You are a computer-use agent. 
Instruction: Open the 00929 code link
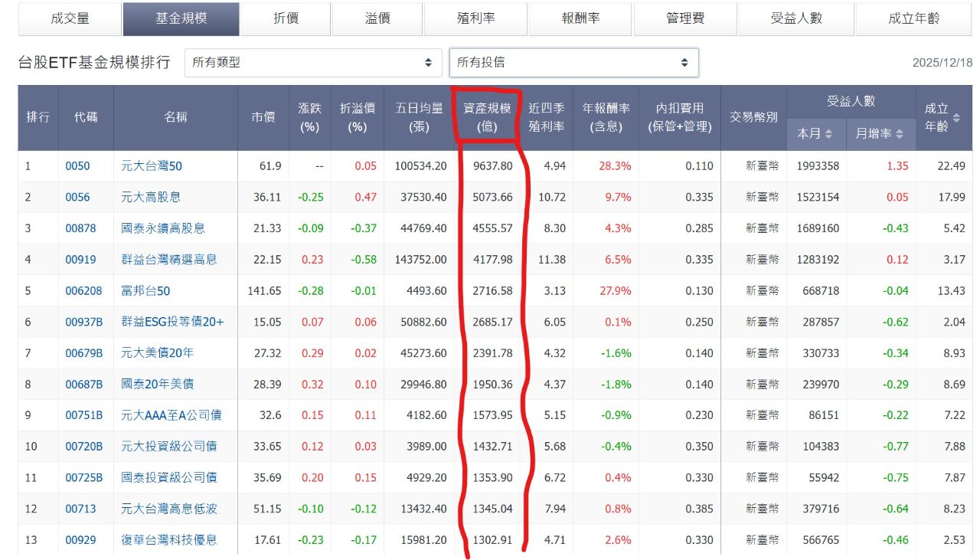coord(80,540)
